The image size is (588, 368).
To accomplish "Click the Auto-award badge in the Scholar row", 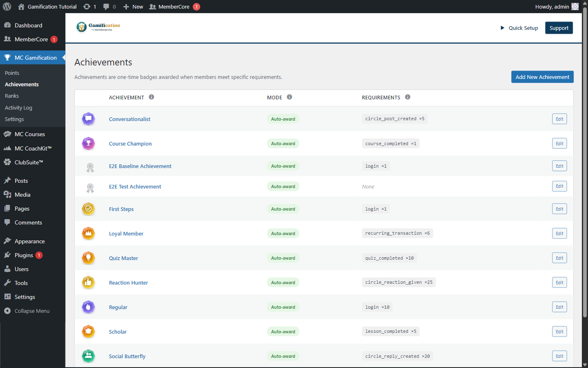I will click(x=283, y=332).
